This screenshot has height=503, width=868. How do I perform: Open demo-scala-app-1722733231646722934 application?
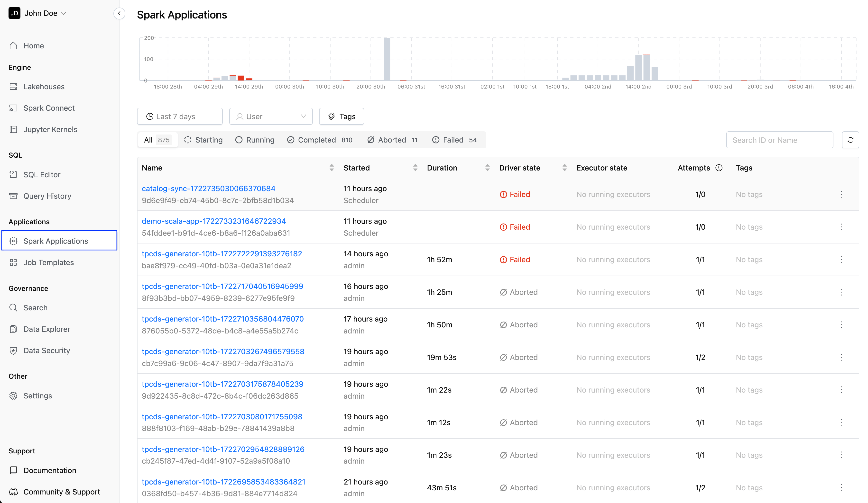click(214, 221)
